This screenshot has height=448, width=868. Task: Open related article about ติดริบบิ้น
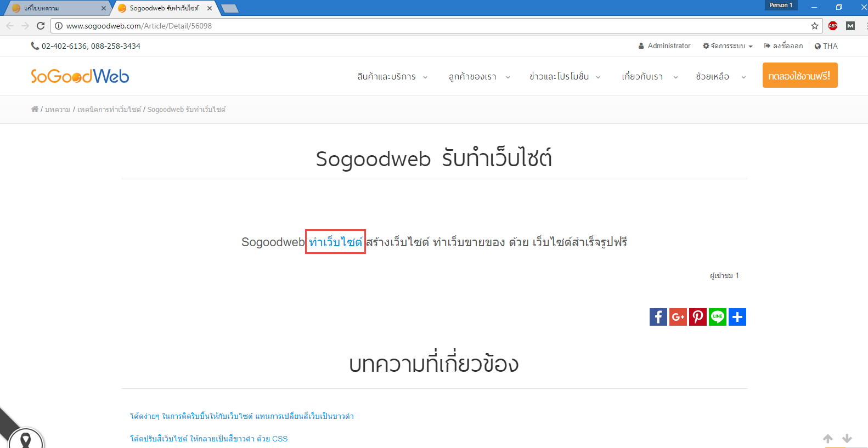[x=242, y=416]
